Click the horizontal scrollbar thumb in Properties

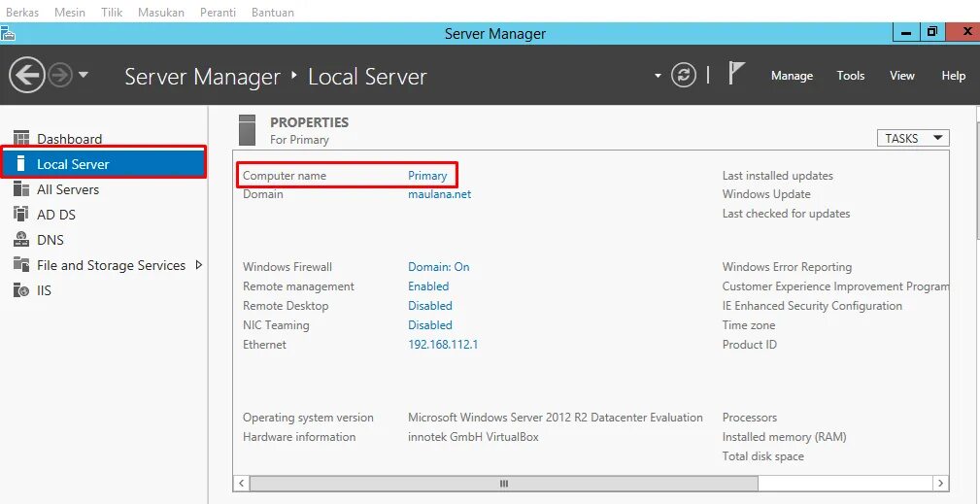tap(504, 483)
